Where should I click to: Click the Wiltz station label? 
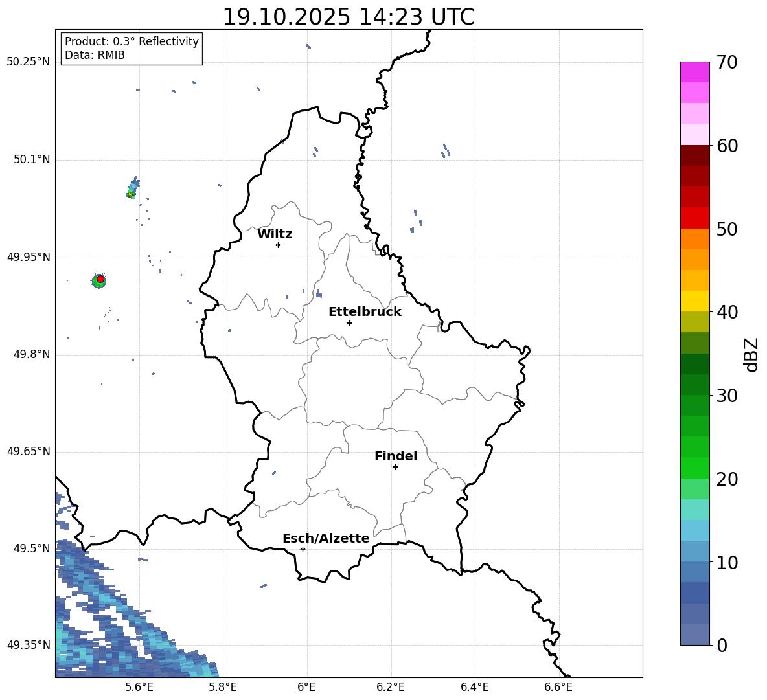(275, 234)
